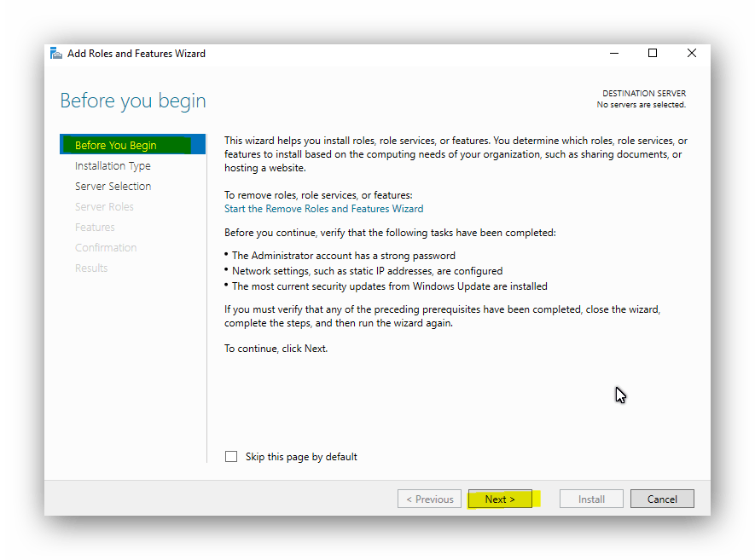The height and width of the screenshot is (560, 755).
Task: Click the 'No servers are selected.' text
Action: coord(642,104)
